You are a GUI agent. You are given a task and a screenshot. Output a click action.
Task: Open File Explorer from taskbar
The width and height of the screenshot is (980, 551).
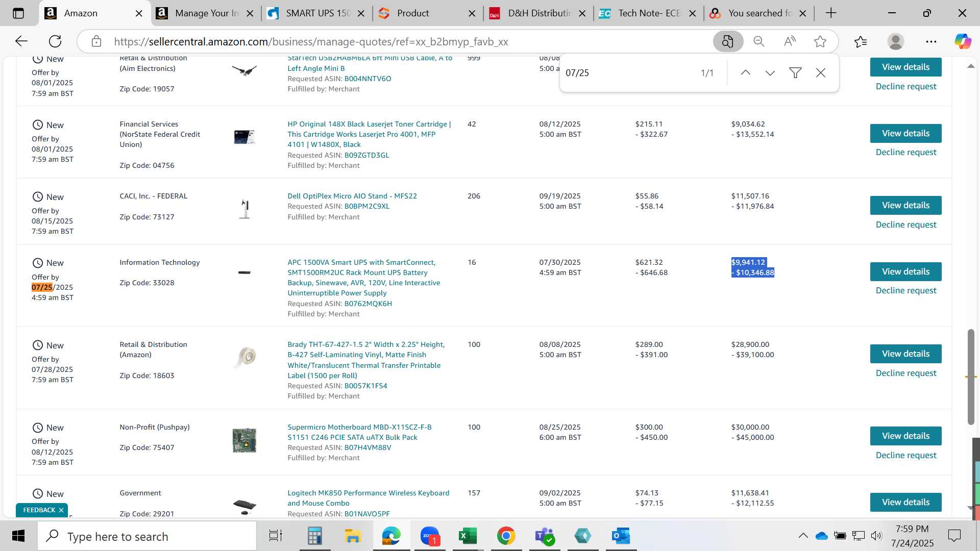tap(353, 536)
